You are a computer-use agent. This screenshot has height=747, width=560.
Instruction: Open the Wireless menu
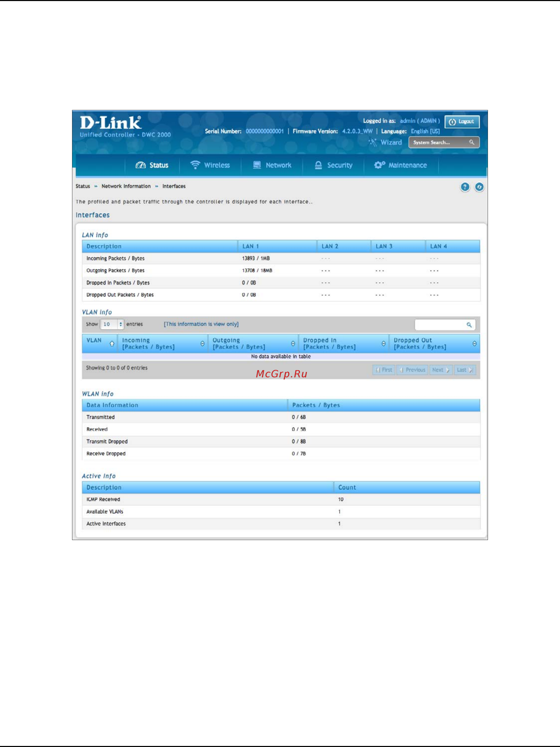(210, 165)
